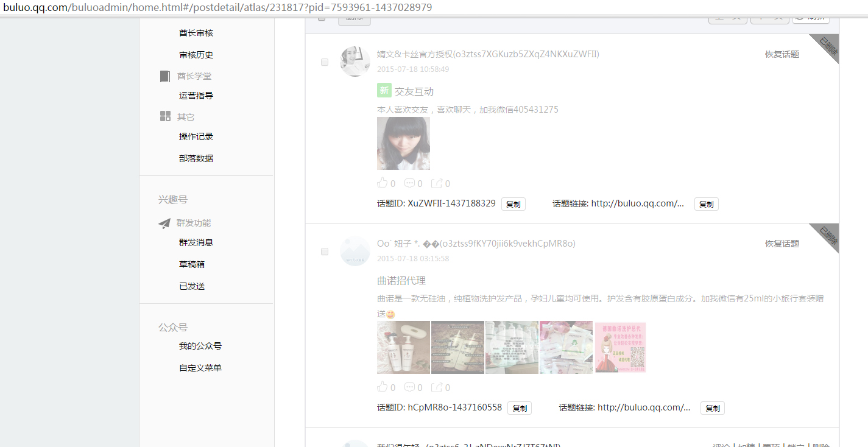
Task: Open the post title 交友互动
Action: point(414,91)
